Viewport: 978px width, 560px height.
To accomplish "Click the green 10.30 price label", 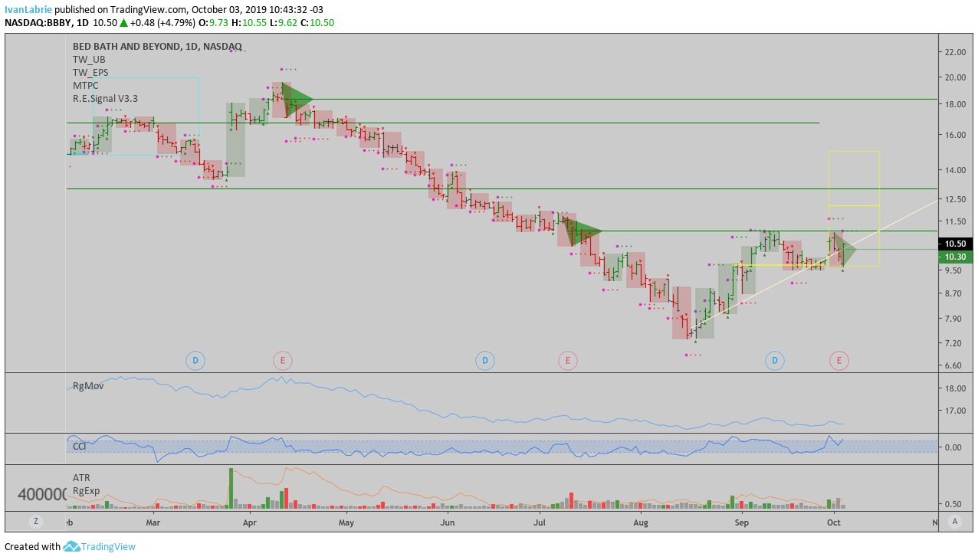I will (x=956, y=257).
